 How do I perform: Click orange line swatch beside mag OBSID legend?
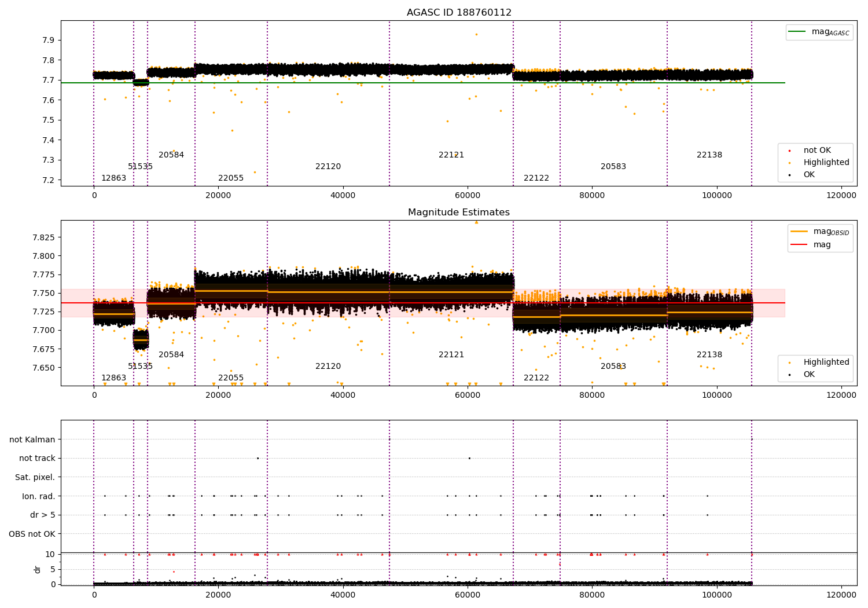point(799,232)
